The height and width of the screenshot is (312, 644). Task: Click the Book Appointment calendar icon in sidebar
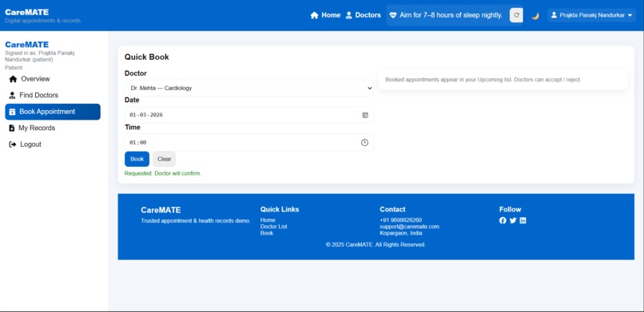(12, 112)
